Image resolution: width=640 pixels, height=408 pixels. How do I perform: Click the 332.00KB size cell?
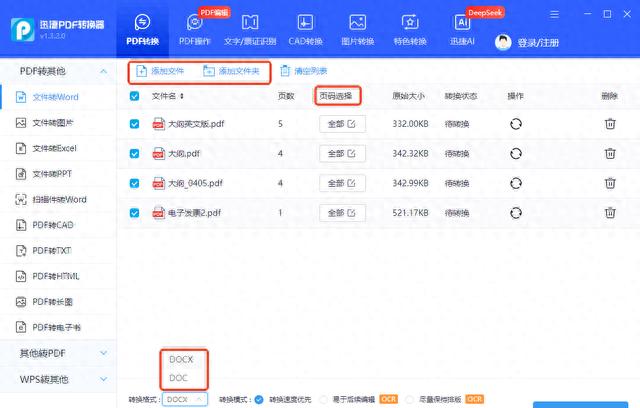[x=410, y=124]
